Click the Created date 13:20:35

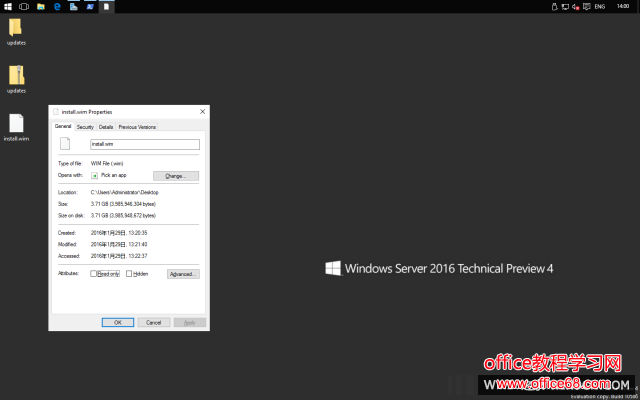click(119, 233)
